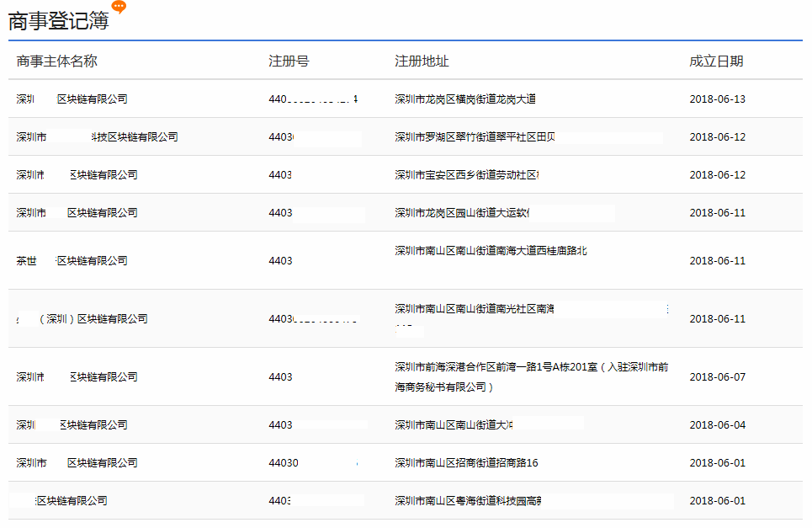Open the orange comment bubble beside the title
This screenshot has width=812, height=528.
pos(120,7)
